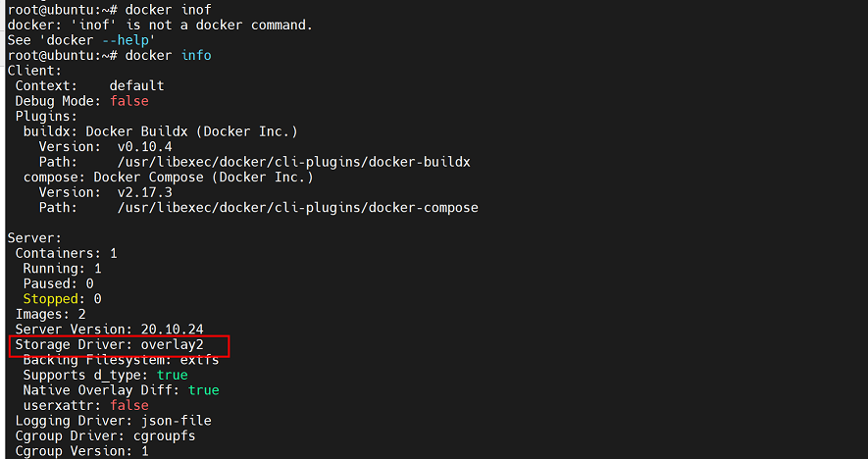Viewport: 868px width, 459px height.
Task: Click the 'compose: Docker Compose' line
Action: 168,178
